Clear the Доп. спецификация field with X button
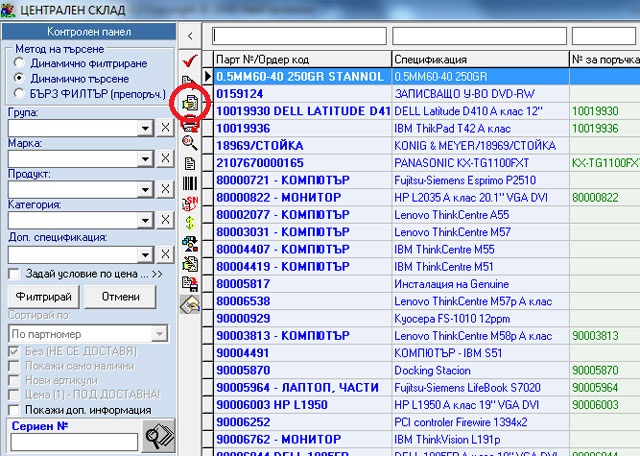Screen dimensions: 640x456 (x=165, y=254)
